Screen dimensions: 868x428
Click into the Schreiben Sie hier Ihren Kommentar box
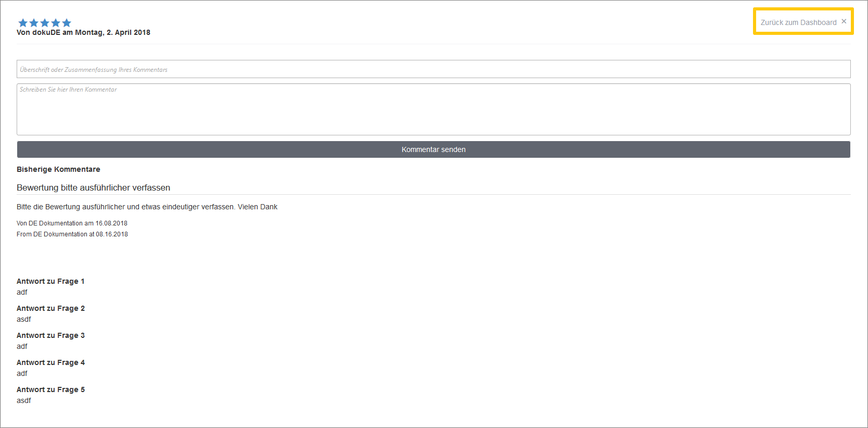pyautogui.click(x=433, y=109)
